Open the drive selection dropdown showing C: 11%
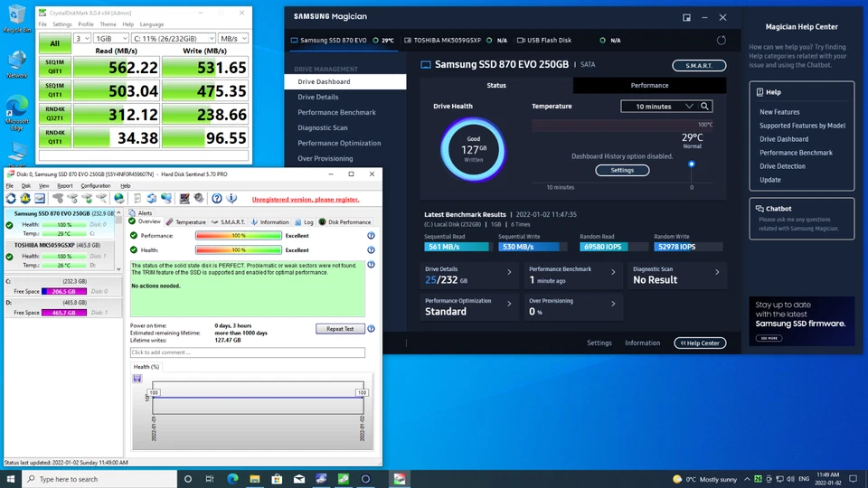 [x=174, y=38]
